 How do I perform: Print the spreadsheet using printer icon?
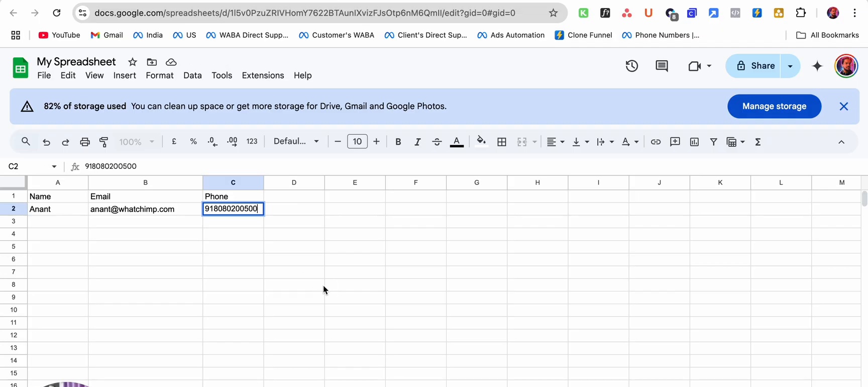click(85, 142)
